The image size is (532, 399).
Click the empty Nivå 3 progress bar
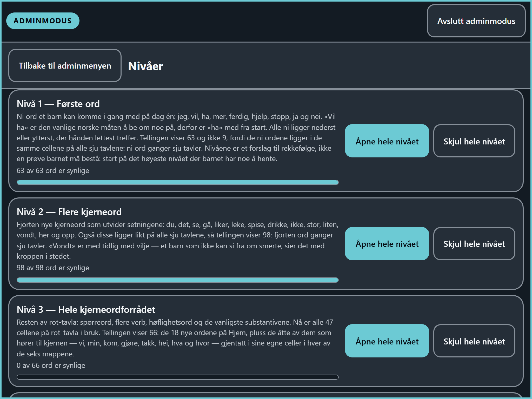(x=178, y=377)
